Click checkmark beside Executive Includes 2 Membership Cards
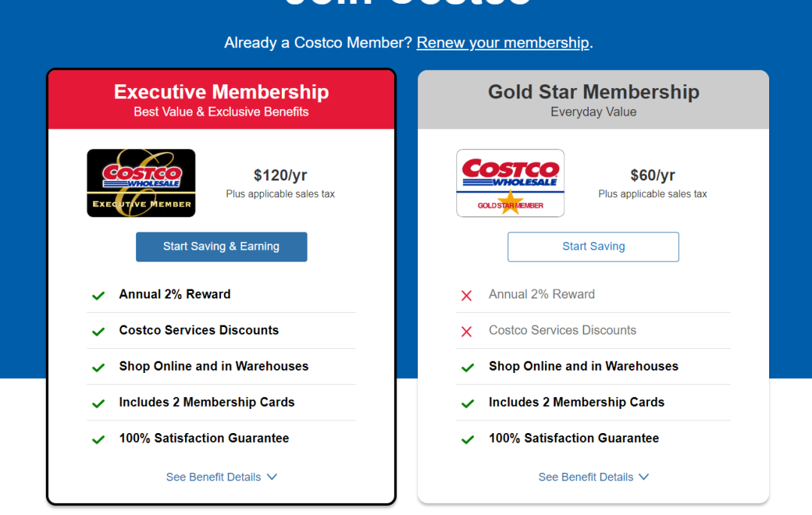 pyautogui.click(x=98, y=404)
